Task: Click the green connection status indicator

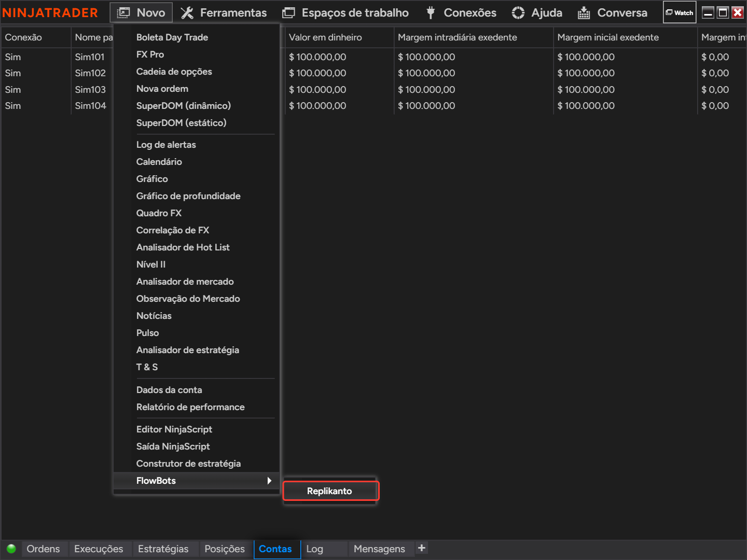Action: pos(11,549)
